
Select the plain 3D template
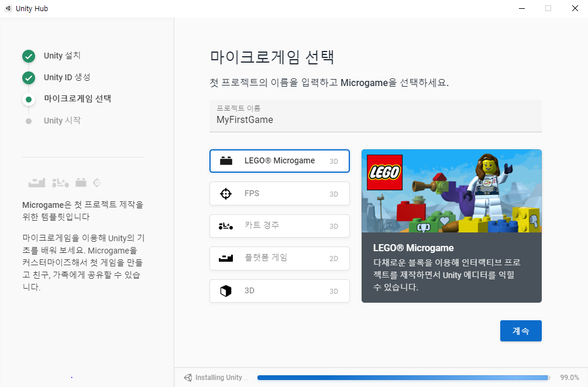[280, 291]
